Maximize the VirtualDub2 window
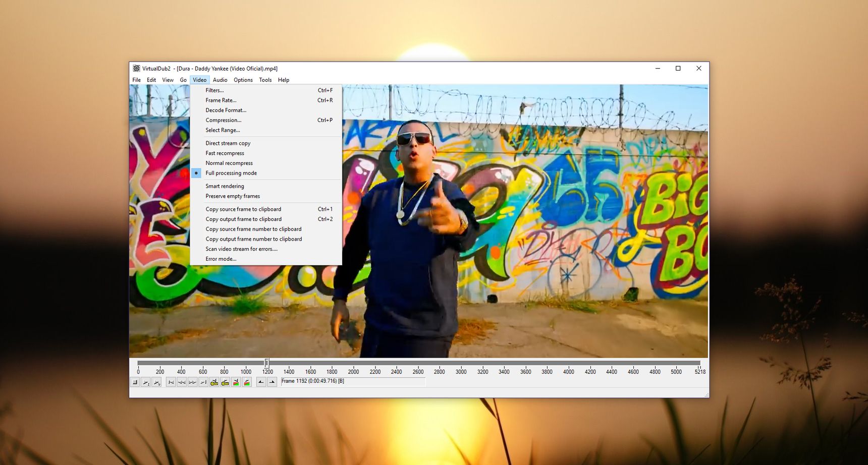Screen dimensions: 868x465 tap(678, 69)
